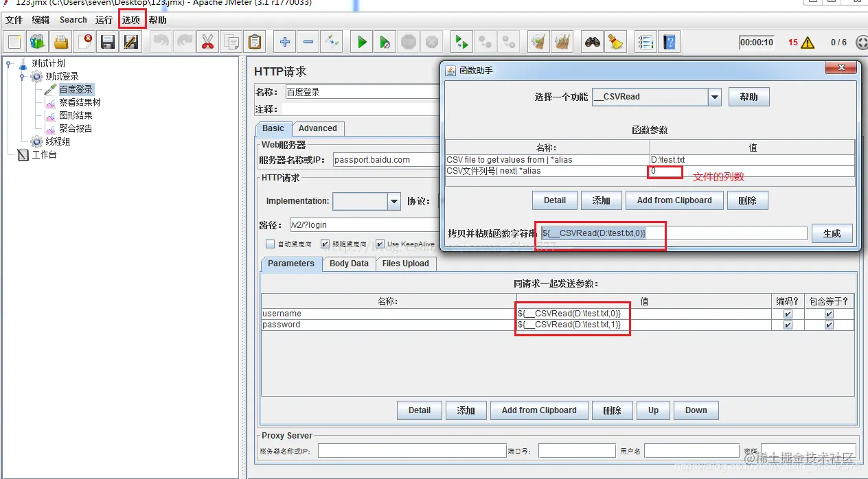Enable the 自动重定向 checkbox
The height and width of the screenshot is (479, 868).
point(271,244)
